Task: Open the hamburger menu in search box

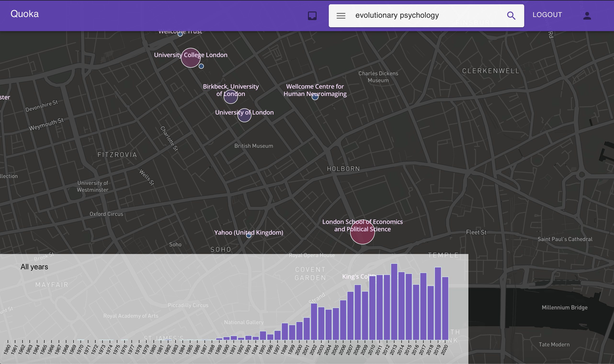Action: pyautogui.click(x=341, y=16)
